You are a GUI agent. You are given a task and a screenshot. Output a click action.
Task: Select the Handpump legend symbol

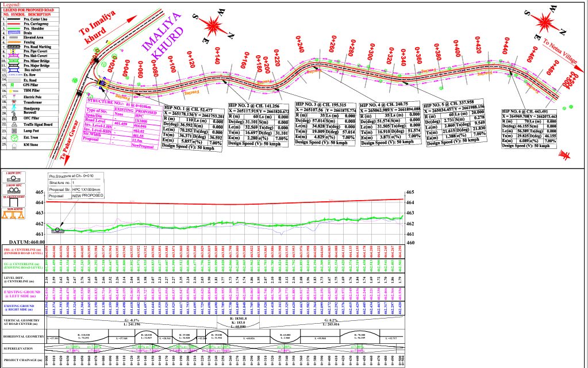click(14, 108)
